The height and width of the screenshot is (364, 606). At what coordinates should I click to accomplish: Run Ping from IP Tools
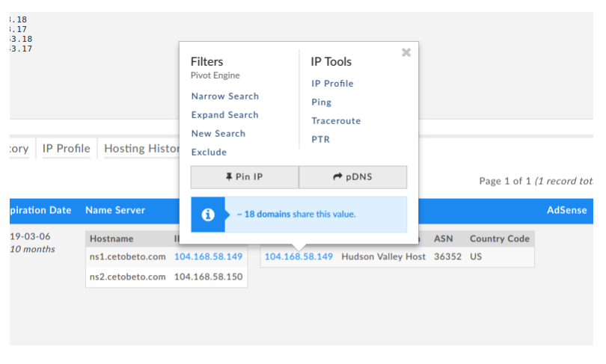pyautogui.click(x=322, y=102)
